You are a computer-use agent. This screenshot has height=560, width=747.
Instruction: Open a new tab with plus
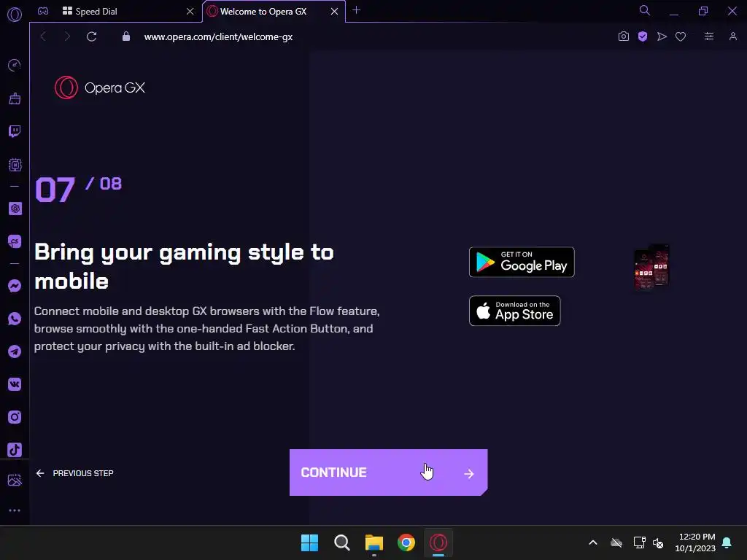pyautogui.click(x=356, y=10)
